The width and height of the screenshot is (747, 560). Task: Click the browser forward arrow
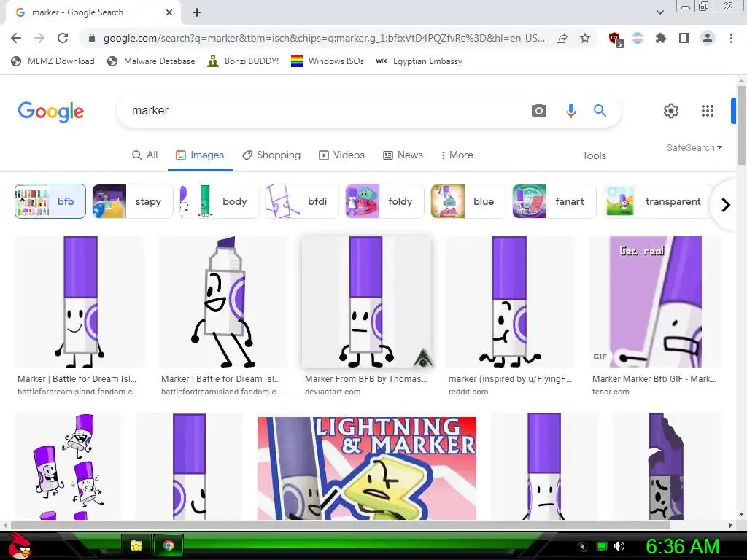coord(39,38)
